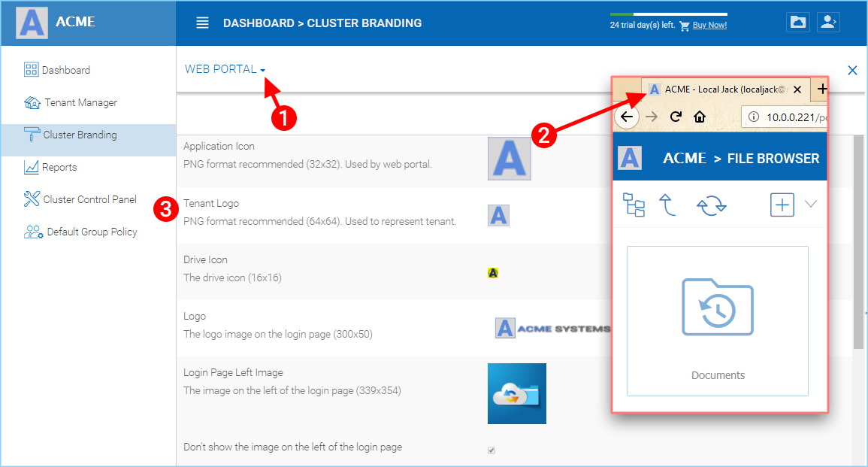Close the ACME - Local Jack browser tab

[797, 89]
